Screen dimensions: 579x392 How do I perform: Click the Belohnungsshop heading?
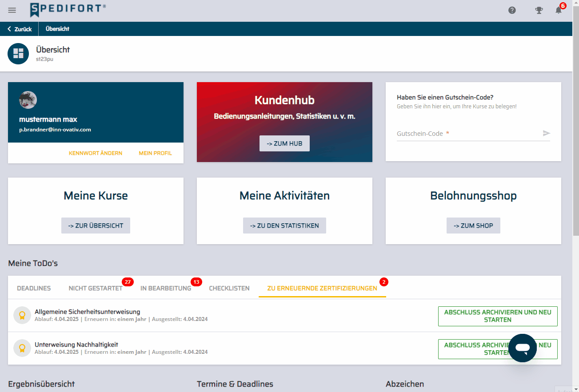tap(473, 195)
